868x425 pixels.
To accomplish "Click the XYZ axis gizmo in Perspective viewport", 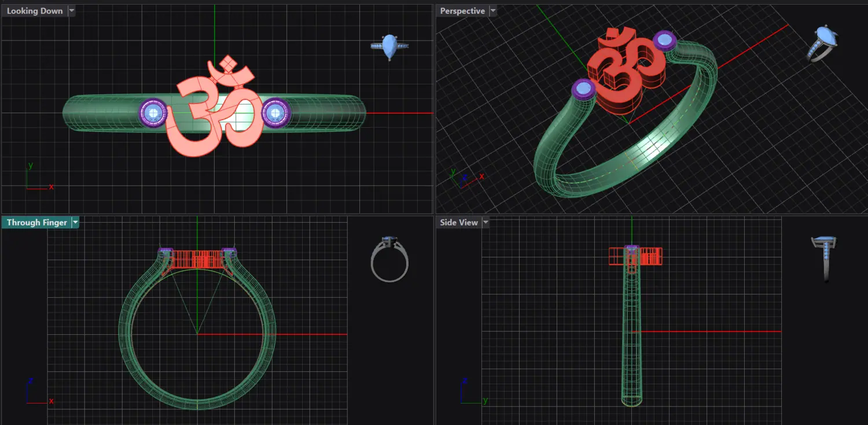I will tap(466, 178).
